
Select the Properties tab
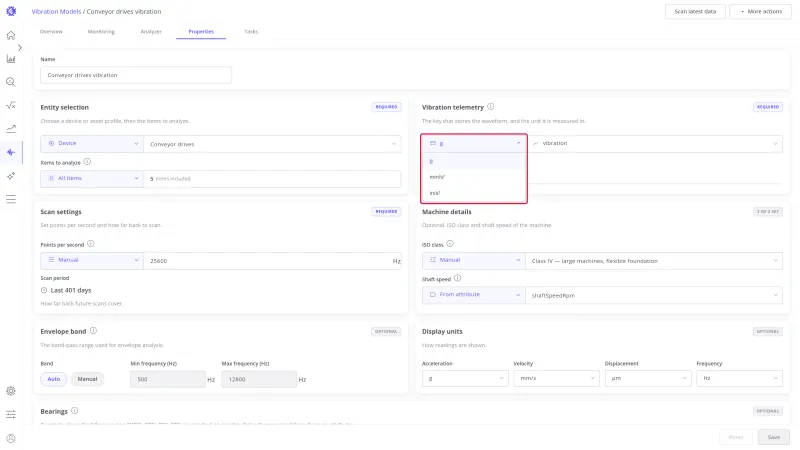201,32
